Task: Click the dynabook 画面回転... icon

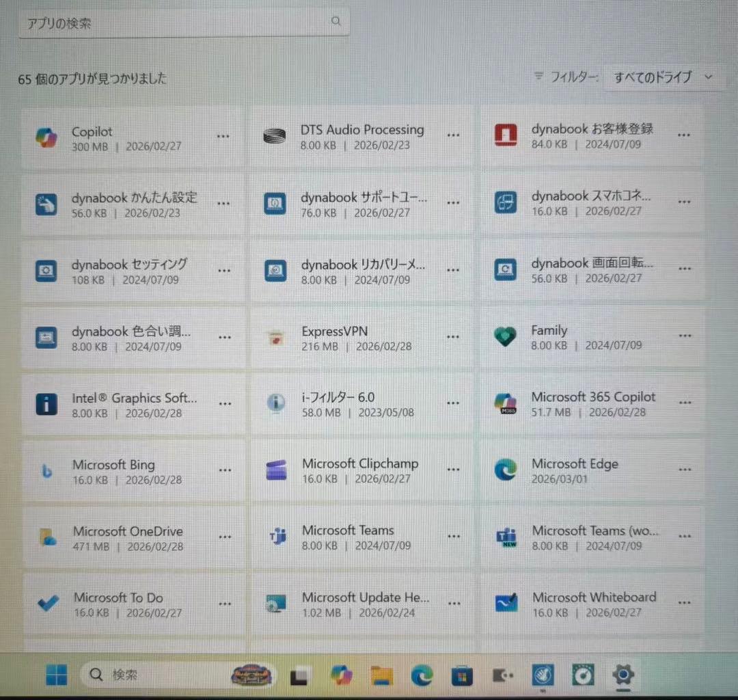Action: pos(506,270)
